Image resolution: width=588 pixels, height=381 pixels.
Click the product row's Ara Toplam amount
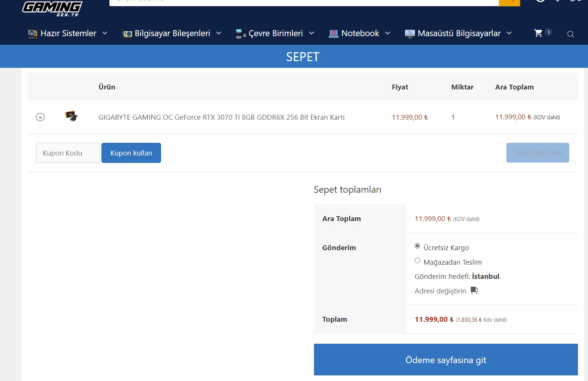pos(513,117)
